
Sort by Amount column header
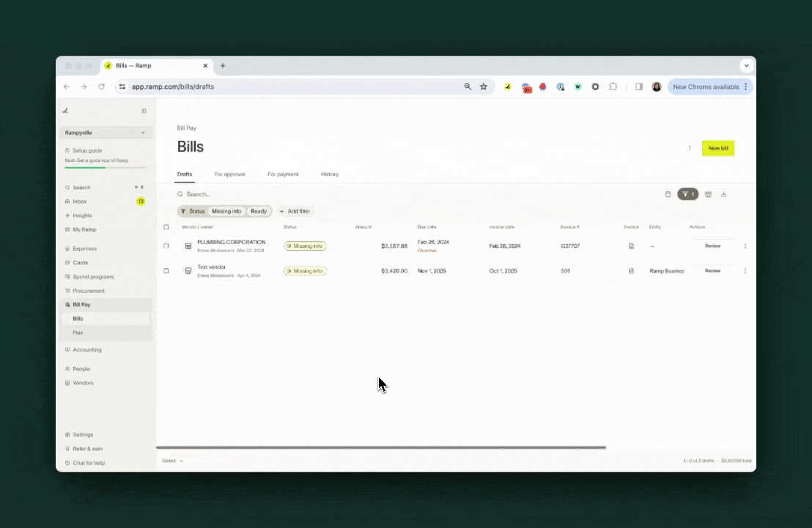[x=363, y=227]
